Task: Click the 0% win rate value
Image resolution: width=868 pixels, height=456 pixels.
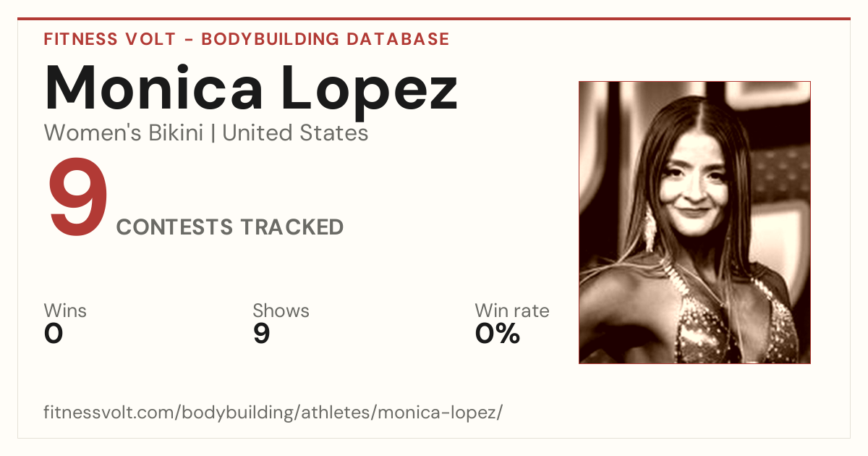Action: [498, 334]
